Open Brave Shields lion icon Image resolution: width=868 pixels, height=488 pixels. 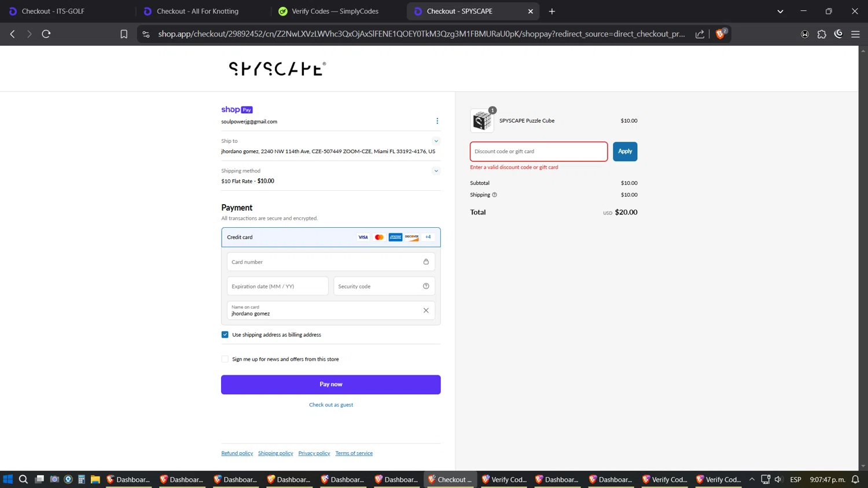tap(720, 34)
